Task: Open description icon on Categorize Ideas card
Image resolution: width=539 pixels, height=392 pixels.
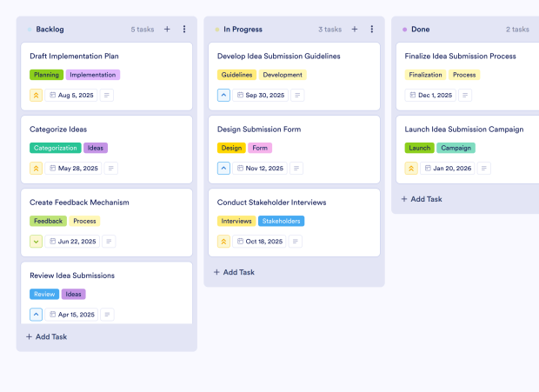Action: click(x=111, y=169)
